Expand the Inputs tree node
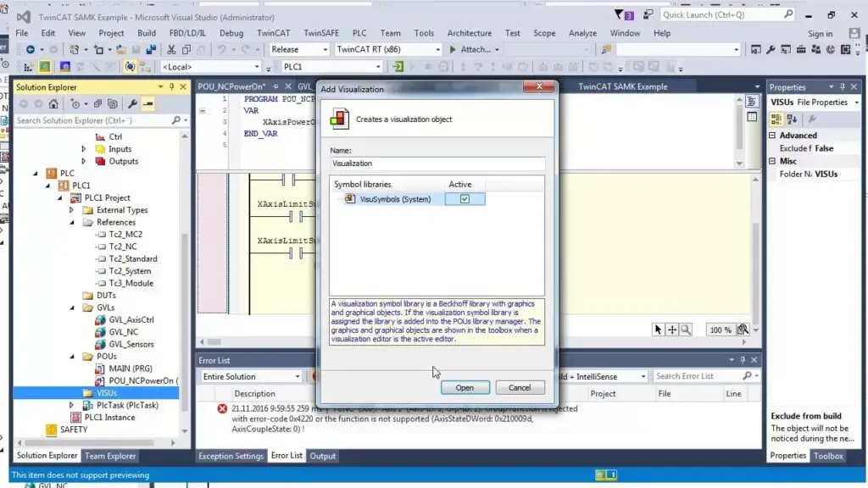Viewport: 868px width, 488px height. [x=84, y=149]
